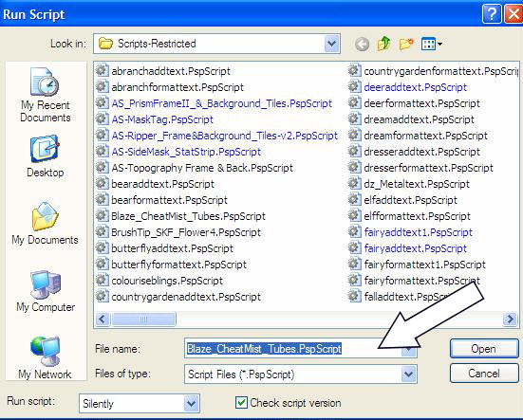Expand the Look in folder dropdown

click(331, 44)
